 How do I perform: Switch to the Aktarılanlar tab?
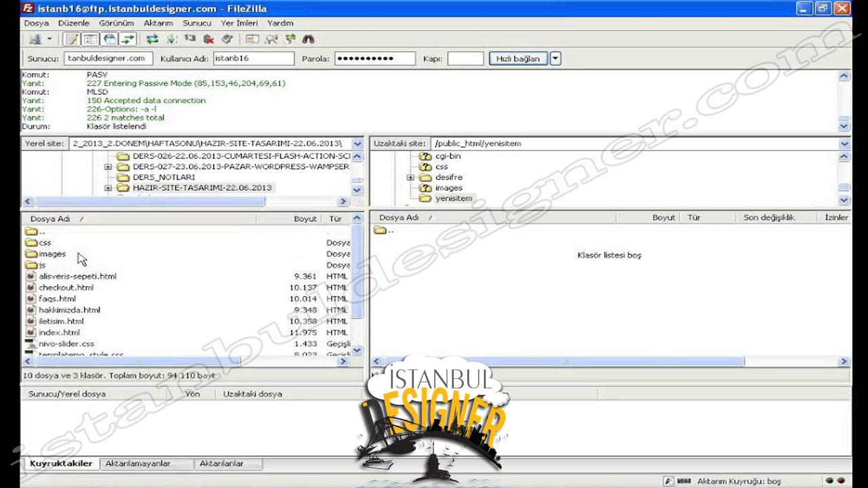coord(222,464)
